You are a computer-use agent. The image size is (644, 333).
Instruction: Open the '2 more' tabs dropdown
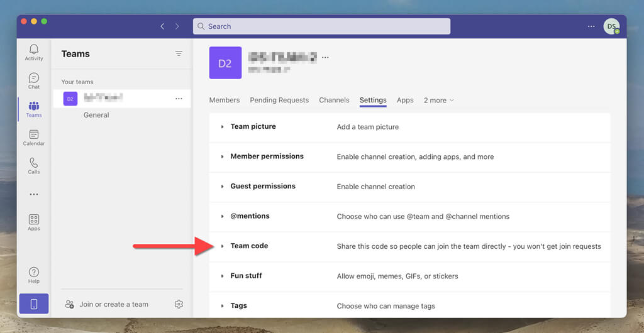(438, 101)
